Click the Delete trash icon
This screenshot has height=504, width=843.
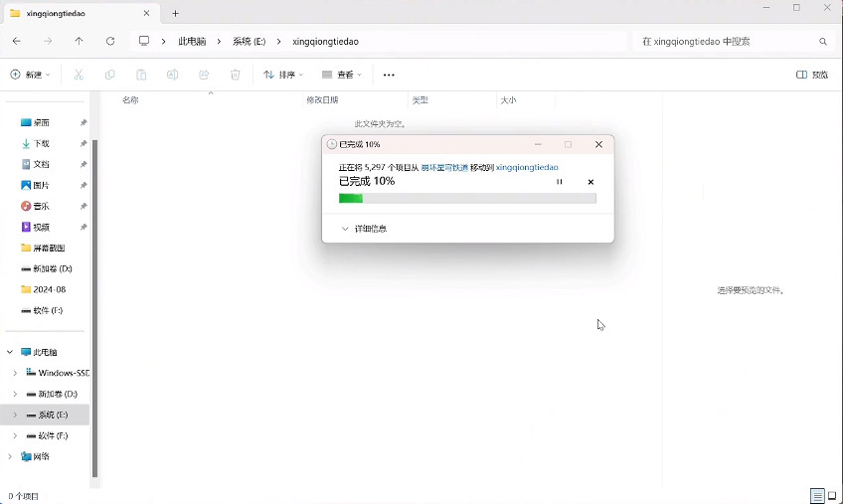tap(235, 75)
